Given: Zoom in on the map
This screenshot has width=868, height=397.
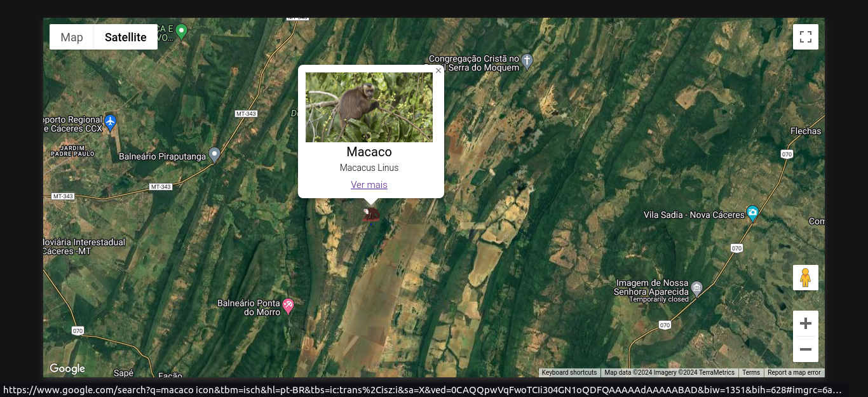Looking at the screenshot, I should tap(806, 323).
